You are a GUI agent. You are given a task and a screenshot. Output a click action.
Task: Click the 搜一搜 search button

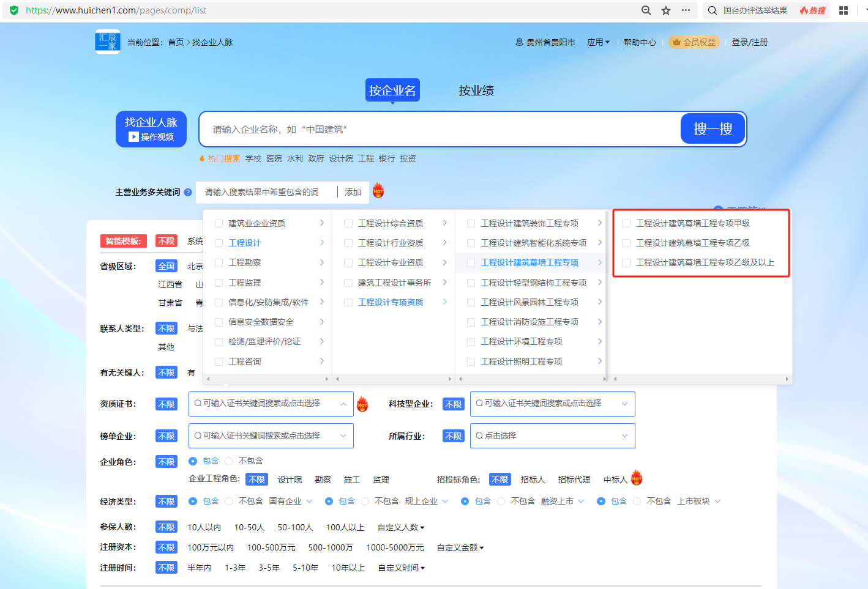tap(713, 129)
